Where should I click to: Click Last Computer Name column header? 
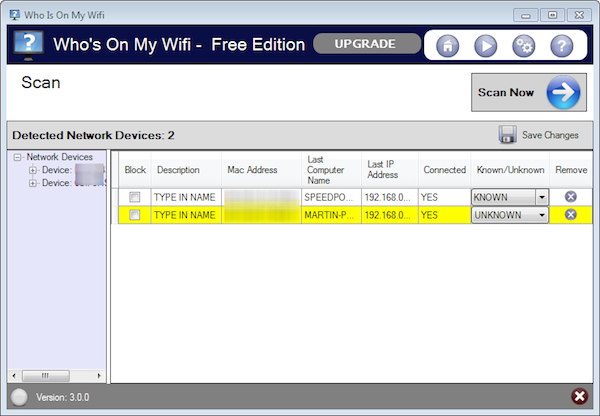(x=331, y=170)
